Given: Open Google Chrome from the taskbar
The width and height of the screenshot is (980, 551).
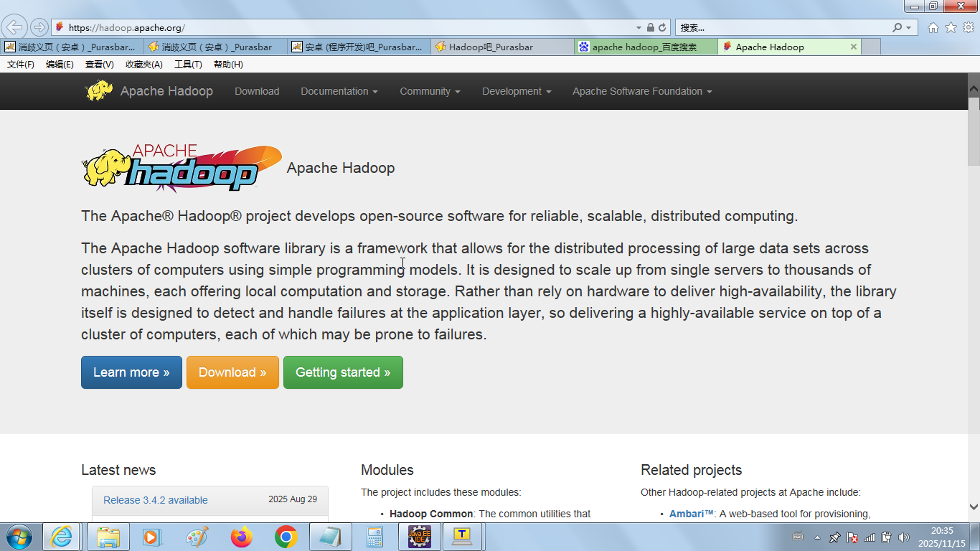Looking at the screenshot, I should coord(286,537).
